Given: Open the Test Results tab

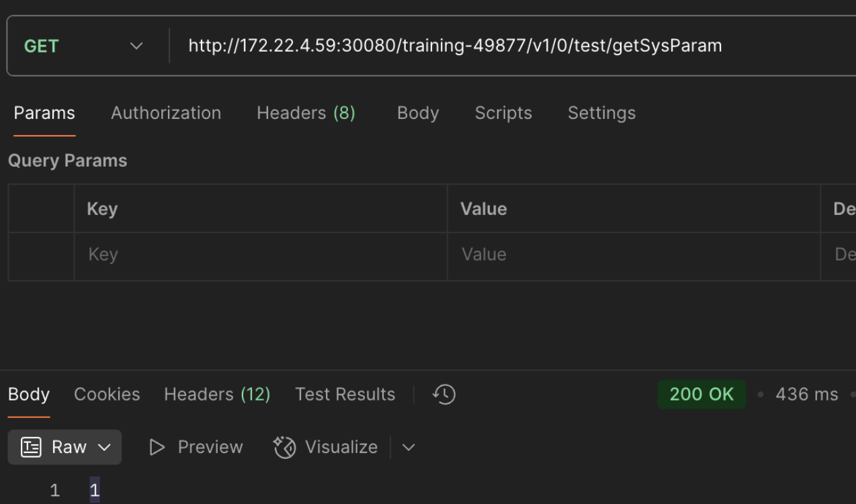Looking at the screenshot, I should click(x=345, y=394).
